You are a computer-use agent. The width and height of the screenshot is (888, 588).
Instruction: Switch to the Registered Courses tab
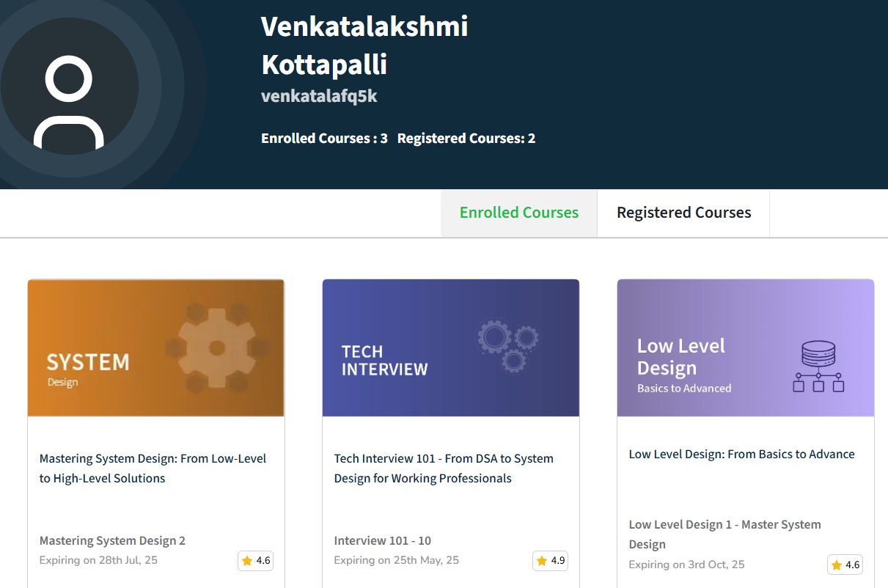coord(683,213)
